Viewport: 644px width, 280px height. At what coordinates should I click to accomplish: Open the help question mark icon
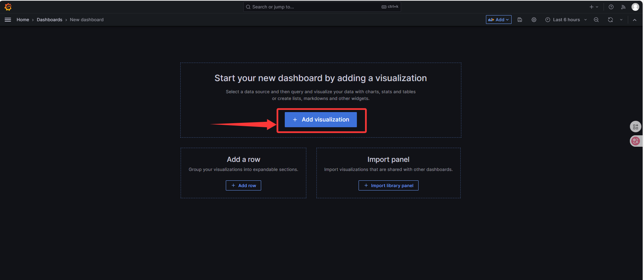tap(611, 7)
